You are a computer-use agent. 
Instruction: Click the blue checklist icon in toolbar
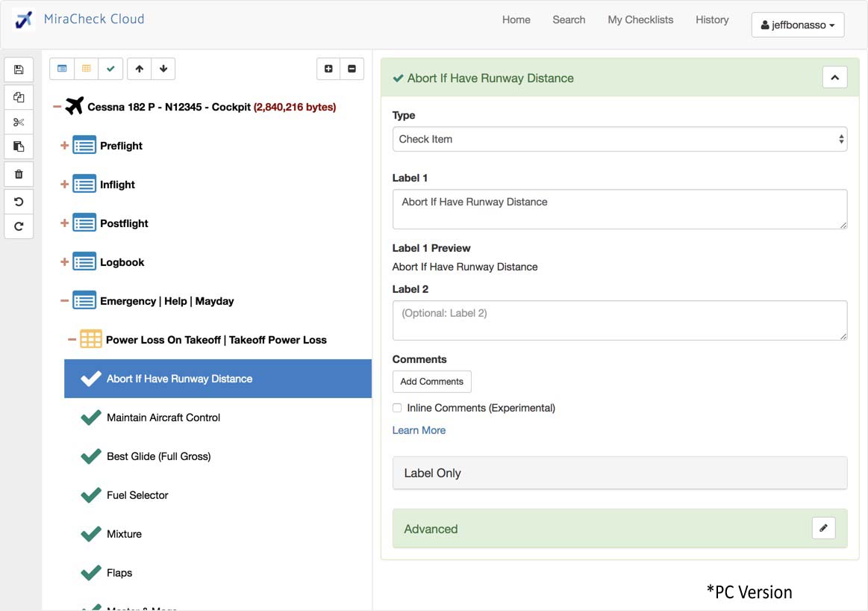(62, 69)
